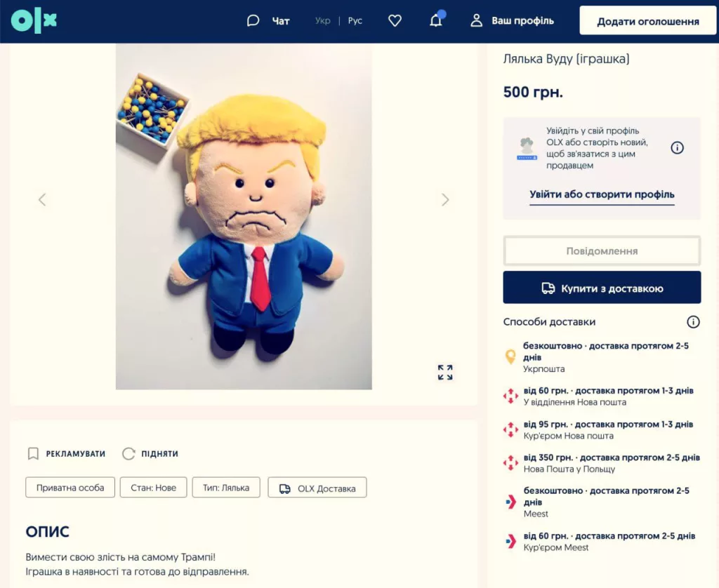Expand the photo with the fullscreen icon
Screen dimensions: 719x588
click(444, 373)
